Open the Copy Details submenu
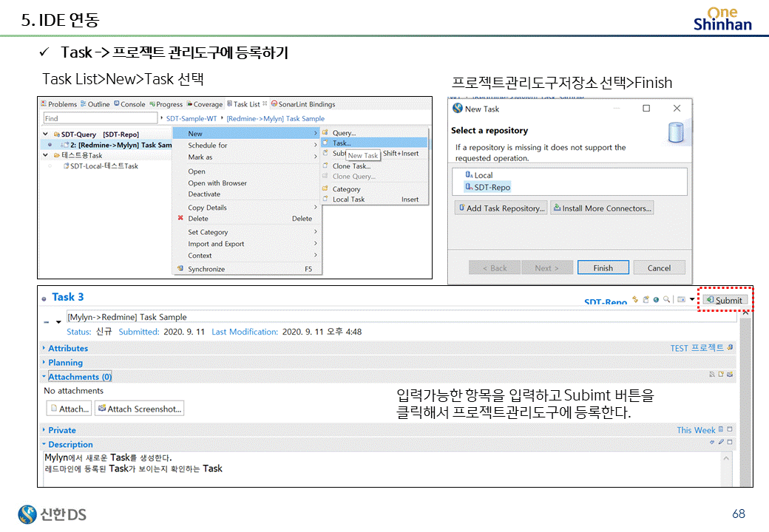The image size is (769, 532). (247, 207)
